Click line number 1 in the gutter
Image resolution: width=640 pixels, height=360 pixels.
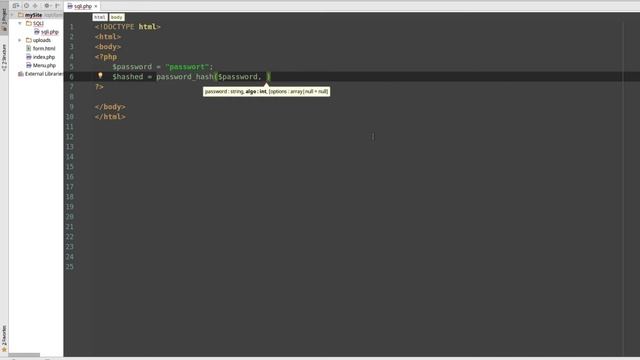point(71,27)
